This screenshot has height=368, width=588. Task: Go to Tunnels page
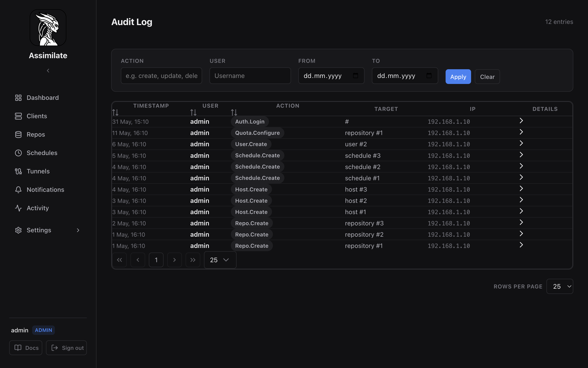(48, 171)
